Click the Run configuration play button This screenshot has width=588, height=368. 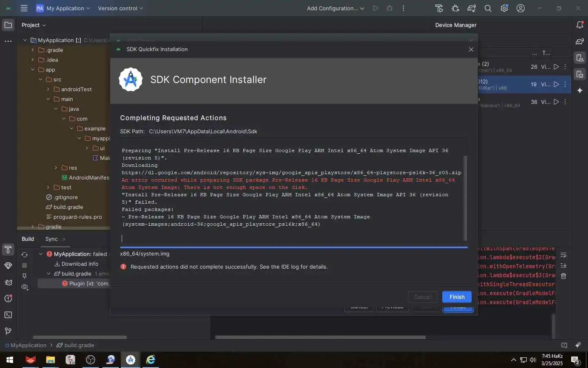[x=376, y=8]
